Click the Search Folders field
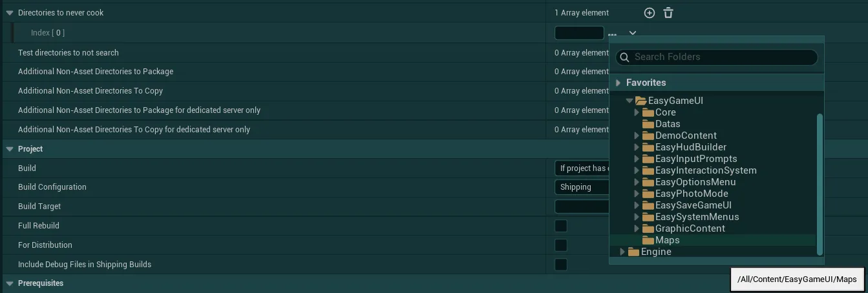This screenshot has height=293, width=868. [717, 57]
